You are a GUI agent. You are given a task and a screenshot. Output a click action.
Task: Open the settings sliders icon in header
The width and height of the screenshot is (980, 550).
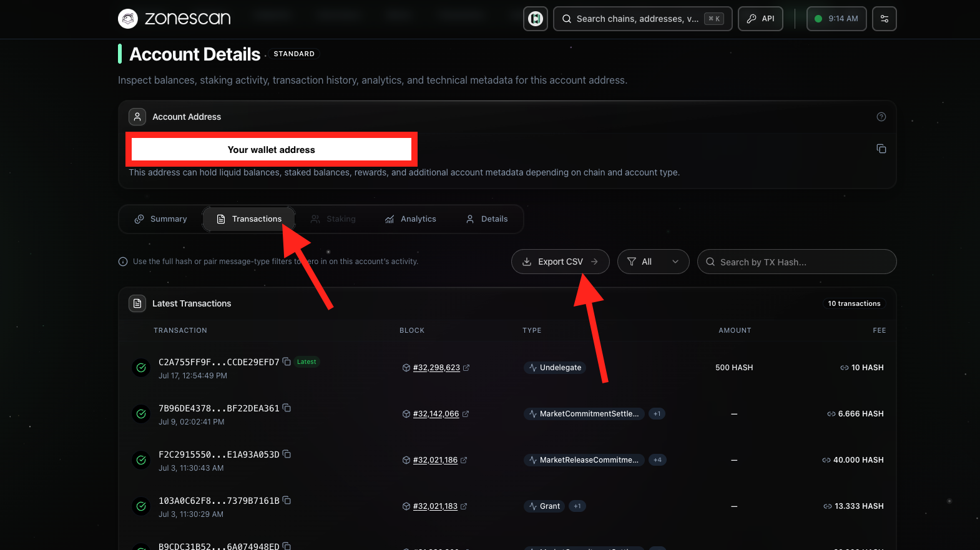[x=884, y=19]
